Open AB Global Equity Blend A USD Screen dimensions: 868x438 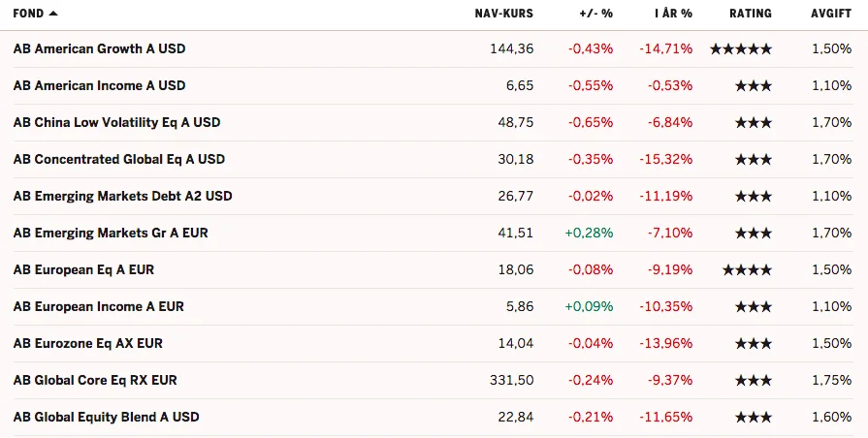click(x=107, y=417)
